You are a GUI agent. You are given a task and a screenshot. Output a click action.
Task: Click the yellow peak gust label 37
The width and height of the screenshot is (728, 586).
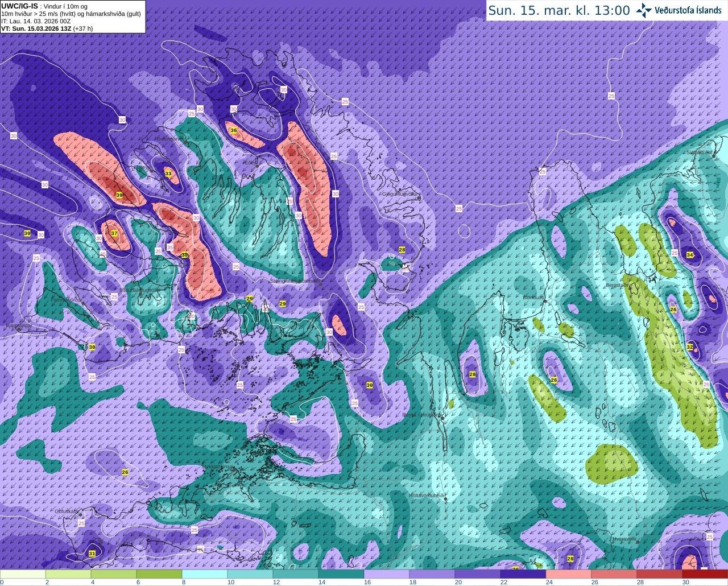pos(114,233)
